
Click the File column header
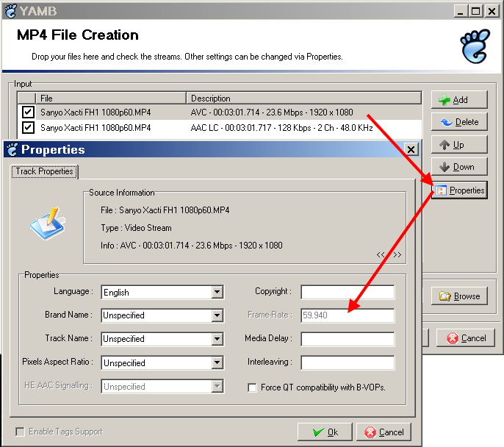tap(111, 98)
